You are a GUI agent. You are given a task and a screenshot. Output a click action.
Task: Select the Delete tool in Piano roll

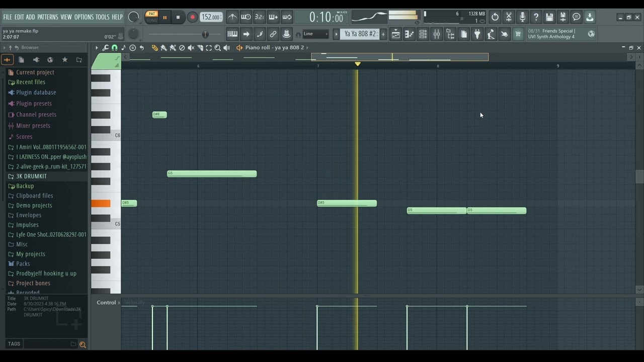point(182,48)
